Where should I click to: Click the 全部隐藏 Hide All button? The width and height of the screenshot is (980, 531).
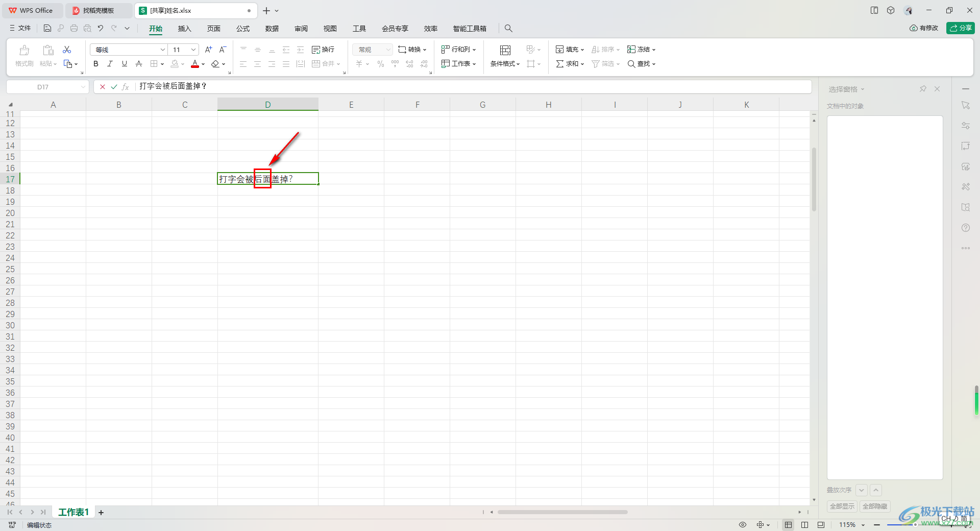[x=875, y=506]
